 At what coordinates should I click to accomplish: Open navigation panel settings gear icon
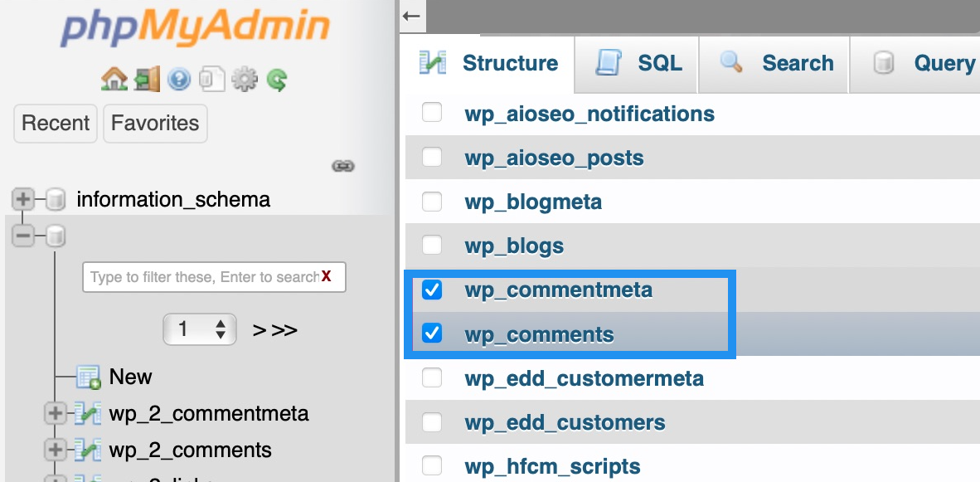tap(245, 80)
